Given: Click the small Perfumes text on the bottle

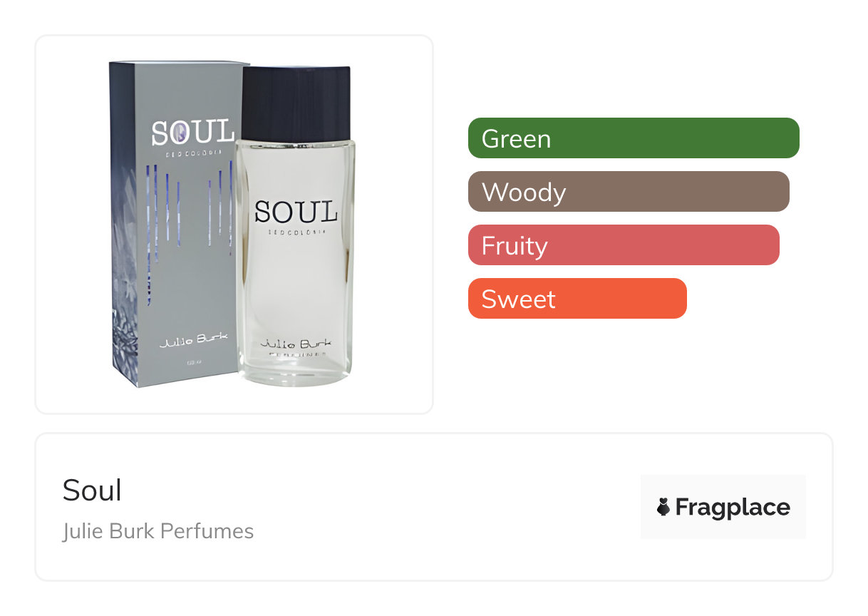Looking at the screenshot, I should coord(295,354).
